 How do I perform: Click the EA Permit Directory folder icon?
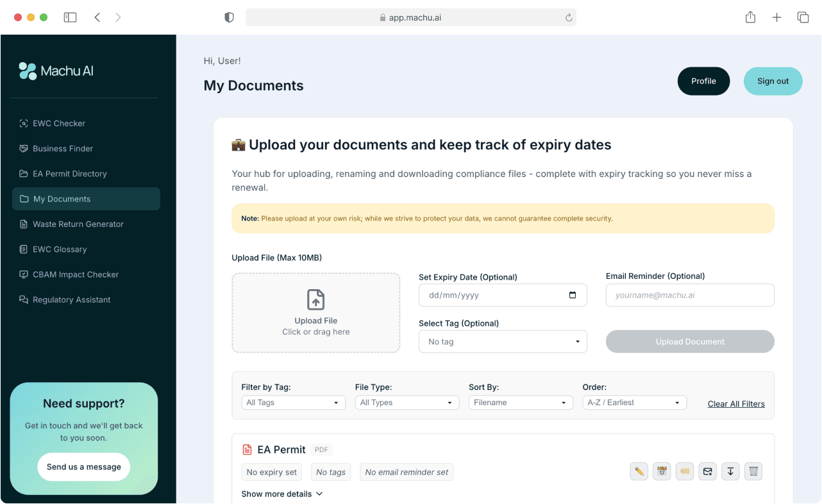pos(24,174)
